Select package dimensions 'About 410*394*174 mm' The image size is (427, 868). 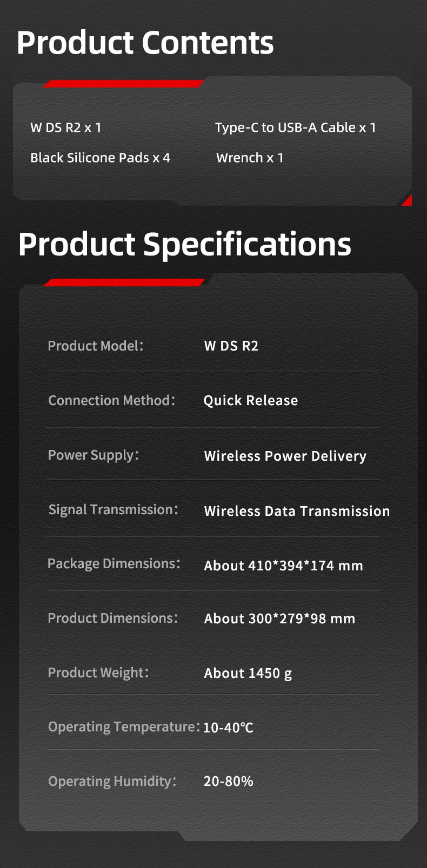coord(284,566)
